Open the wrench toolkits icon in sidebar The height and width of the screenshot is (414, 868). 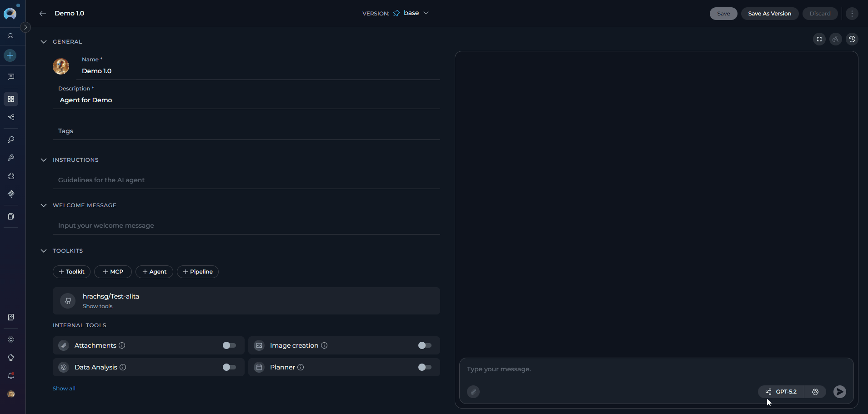(11, 158)
